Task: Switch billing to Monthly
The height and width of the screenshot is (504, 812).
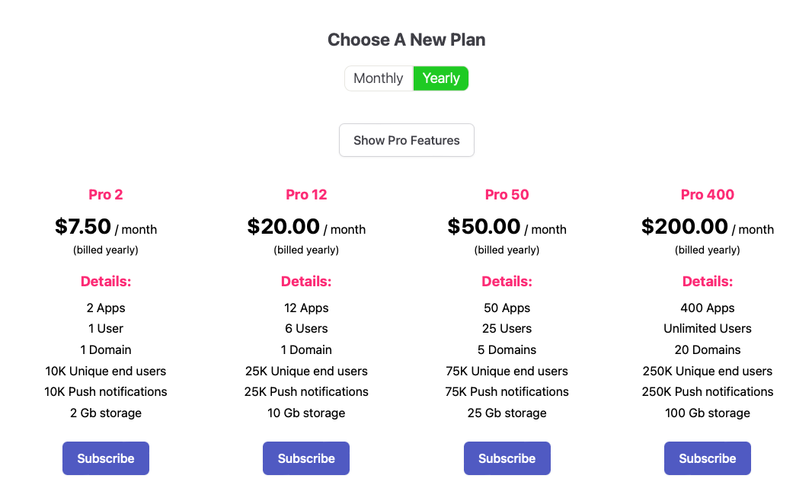Action: pos(379,78)
